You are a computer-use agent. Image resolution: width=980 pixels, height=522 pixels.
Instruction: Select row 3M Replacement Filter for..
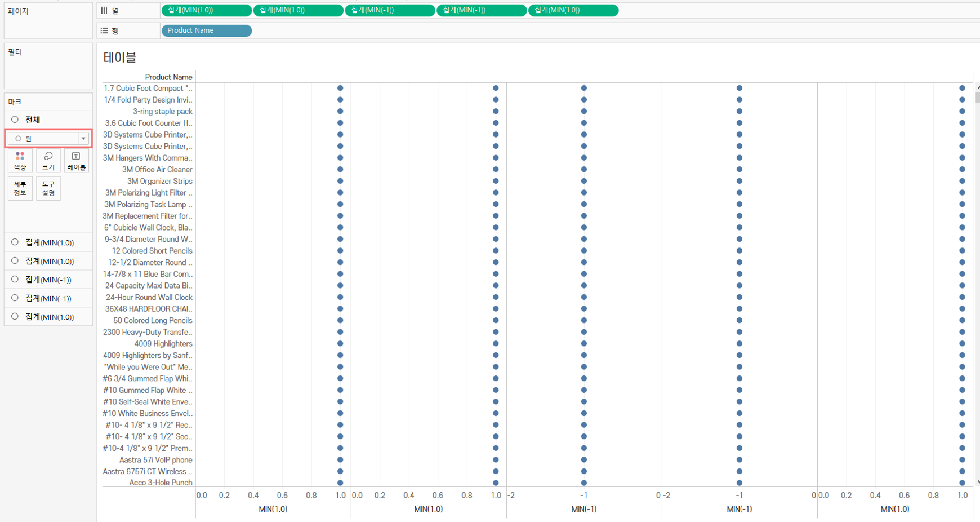(147, 216)
